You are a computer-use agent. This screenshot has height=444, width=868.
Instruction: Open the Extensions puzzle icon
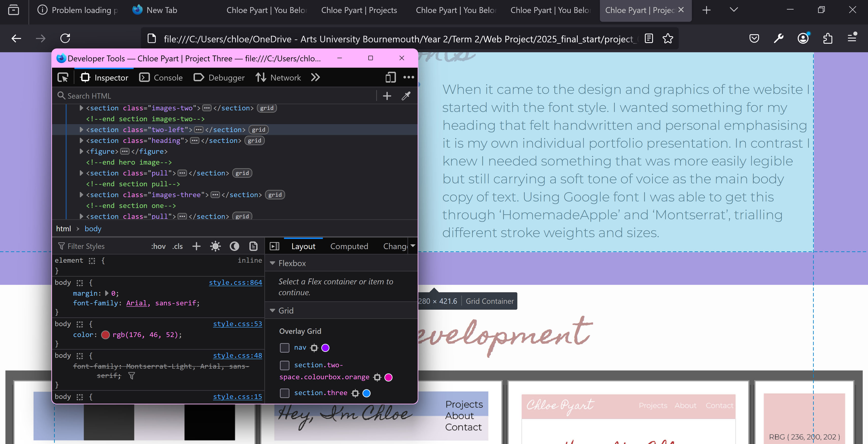pos(828,38)
